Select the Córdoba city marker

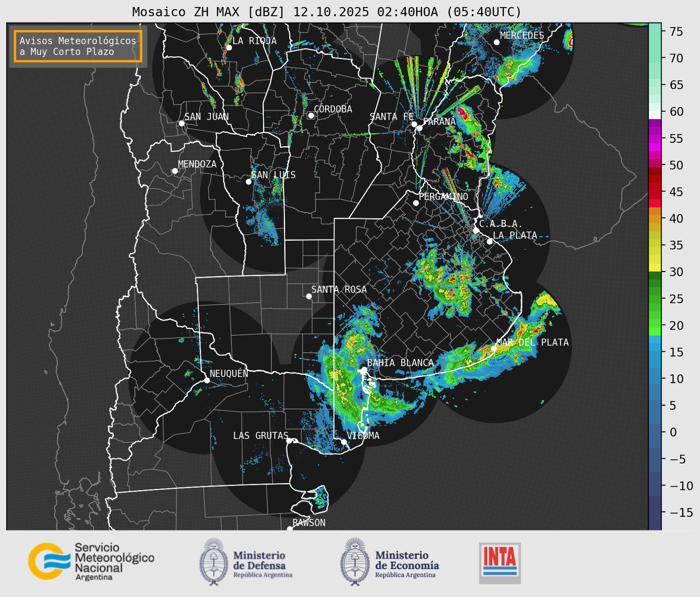click(x=311, y=115)
